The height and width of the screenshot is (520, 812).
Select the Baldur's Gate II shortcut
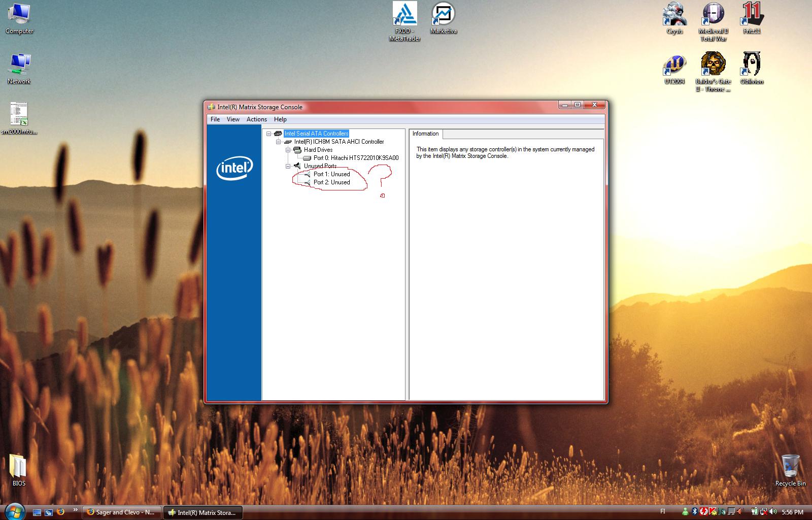click(x=713, y=72)
